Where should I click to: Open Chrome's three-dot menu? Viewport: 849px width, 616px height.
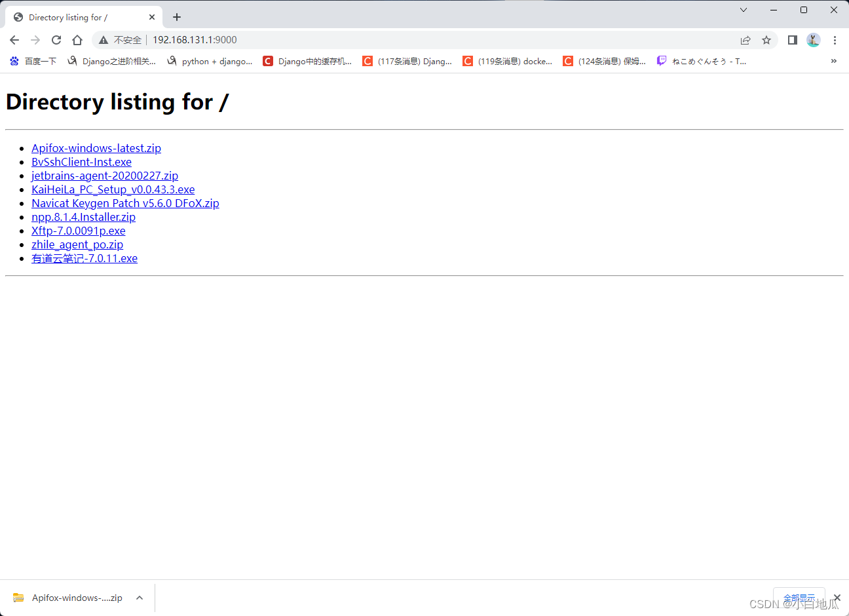click(x=835, y=40)
